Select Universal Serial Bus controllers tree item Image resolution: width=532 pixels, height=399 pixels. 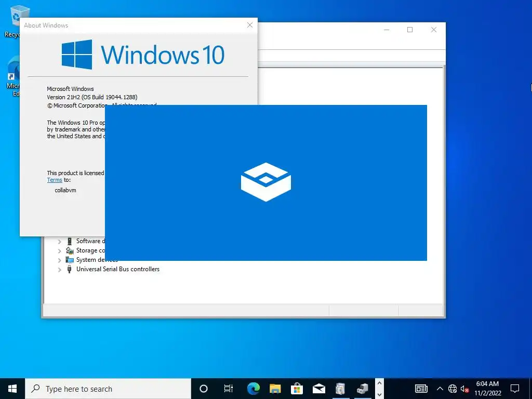[118, 269]
